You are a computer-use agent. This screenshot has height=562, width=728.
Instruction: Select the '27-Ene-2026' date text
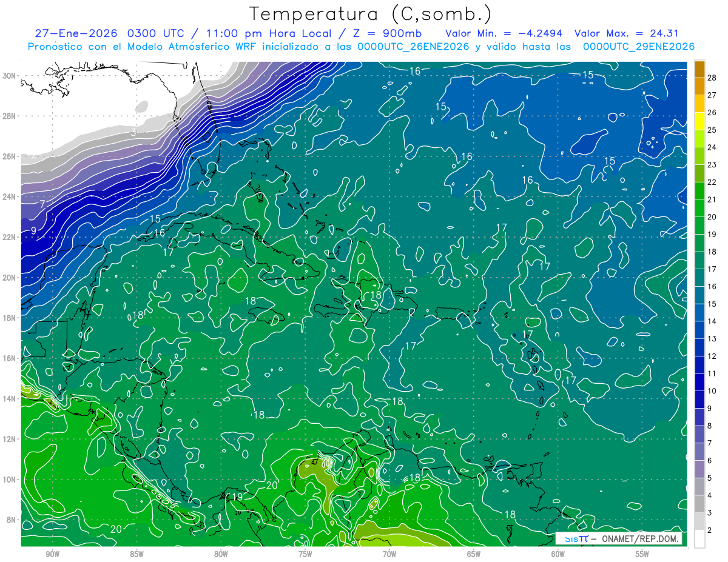click(76, 33)
